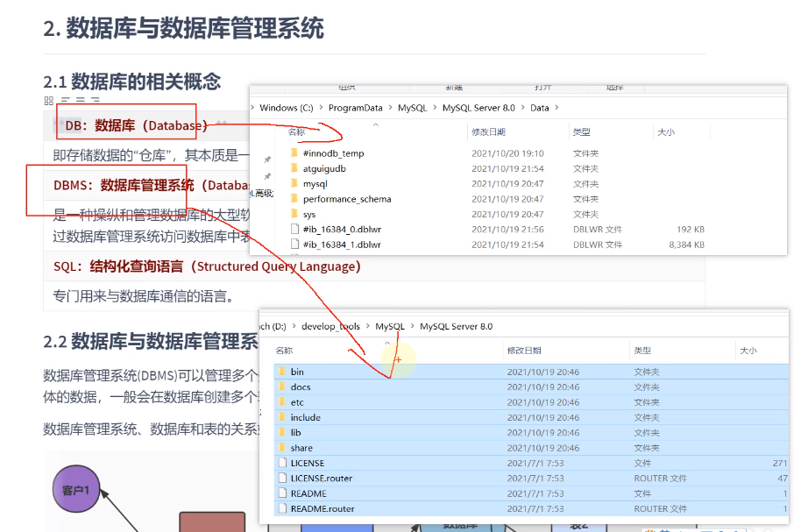Click 192 KB size cell

[x=691, y=229]
